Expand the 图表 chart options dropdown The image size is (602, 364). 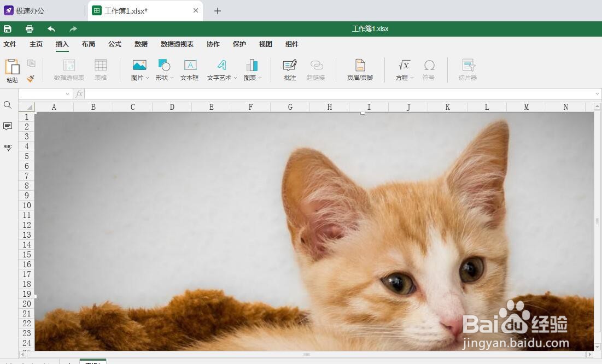(x=259, y=78)
